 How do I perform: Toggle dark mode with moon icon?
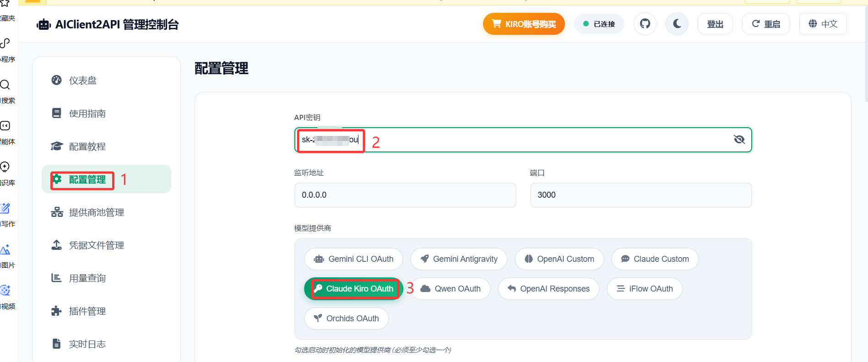coord(677,24)
